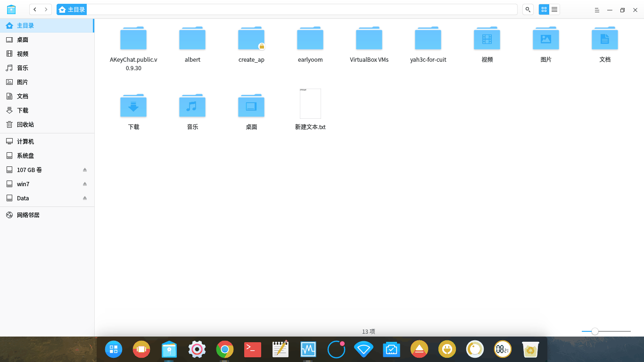The image size is (644, 362).
Task: Open the Wi-Fi network dock icon
Action: tap(364, 349)
